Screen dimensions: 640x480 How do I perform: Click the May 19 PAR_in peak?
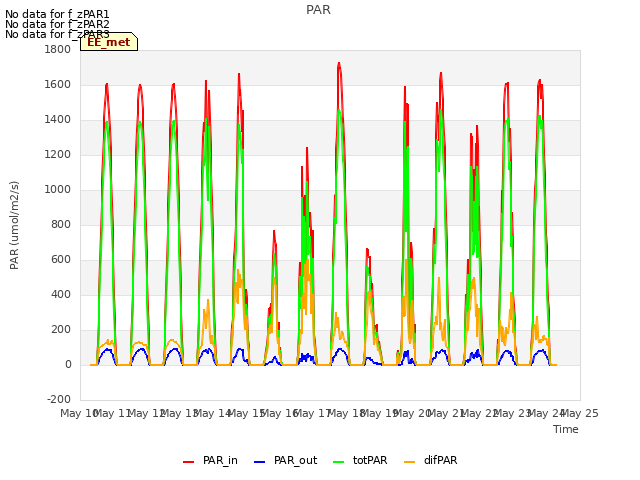coord(367,249)
